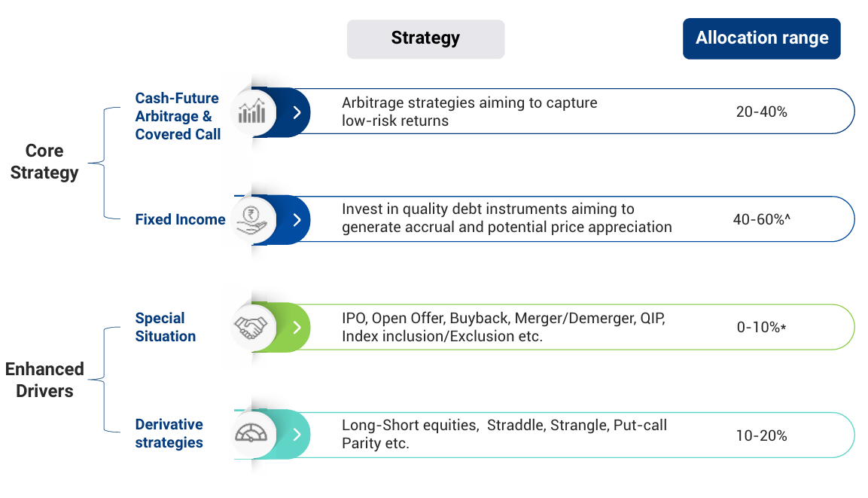Expand the Cash-Future Arbitrage chevron arrow
868x498 pixels.
click(x=297, y=112)
